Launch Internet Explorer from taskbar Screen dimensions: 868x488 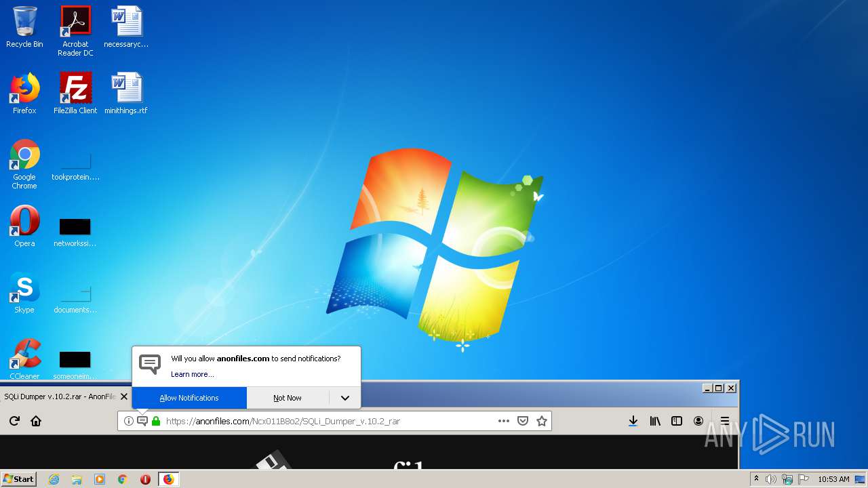click(54, 479)
